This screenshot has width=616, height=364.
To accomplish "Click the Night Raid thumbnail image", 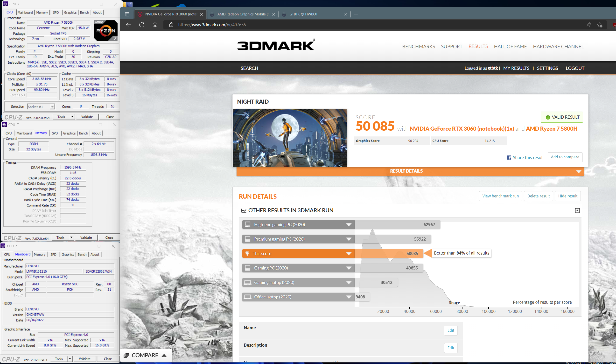I will point(290,138).
